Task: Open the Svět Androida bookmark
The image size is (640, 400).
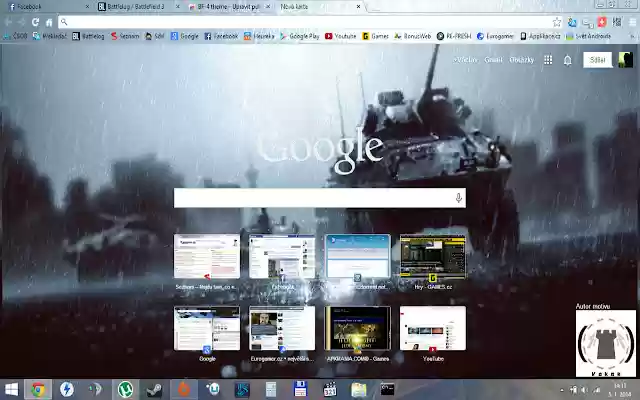Action: pos(588,36)
